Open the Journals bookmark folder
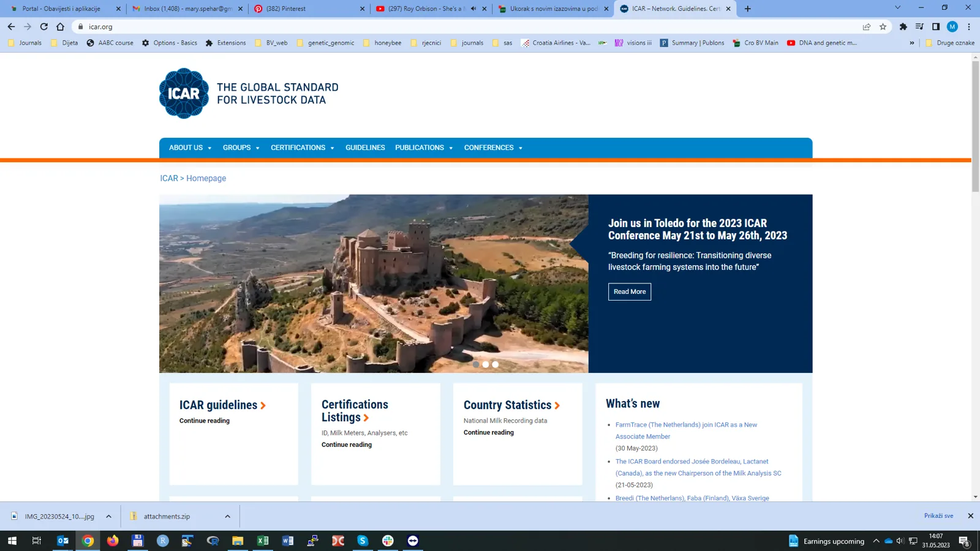The image size is (980, 551). [24, 43]
